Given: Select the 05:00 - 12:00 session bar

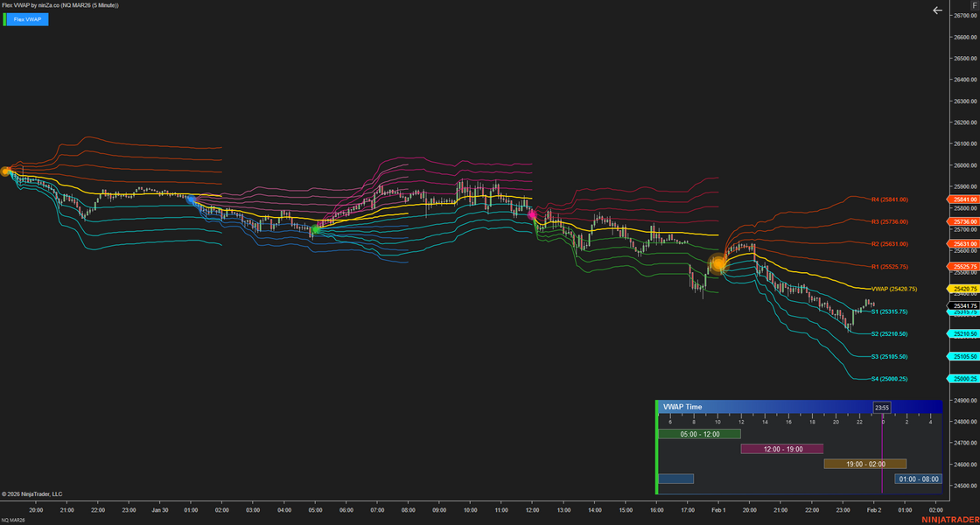Looking at the screenshot, I should pos(699,434).
